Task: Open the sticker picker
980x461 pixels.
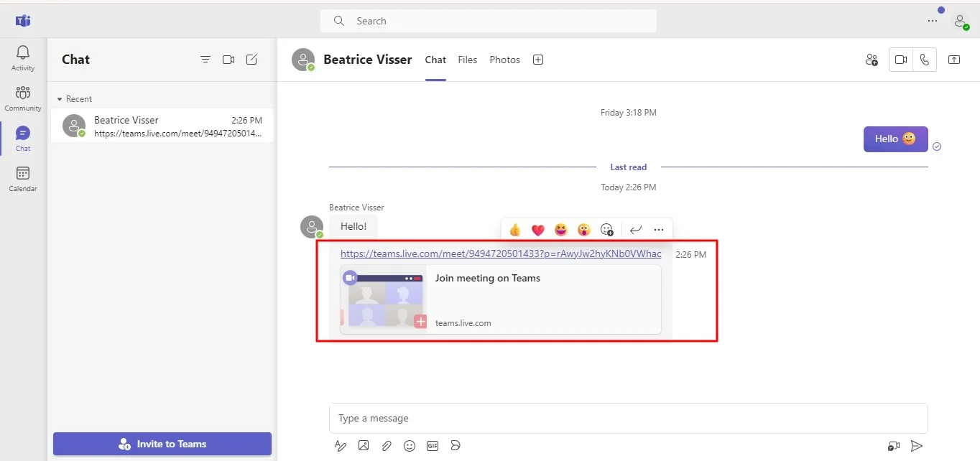Action: (456, 446)
